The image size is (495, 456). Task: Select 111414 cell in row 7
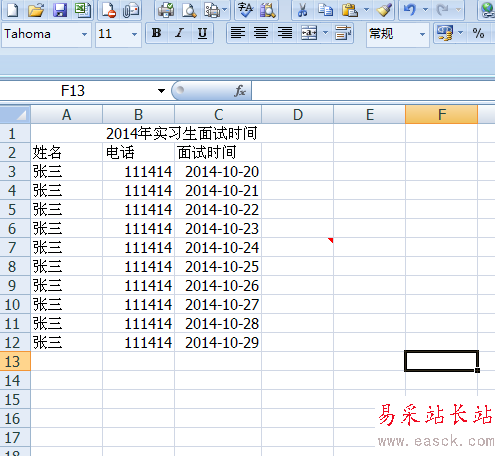coord(138,247)
